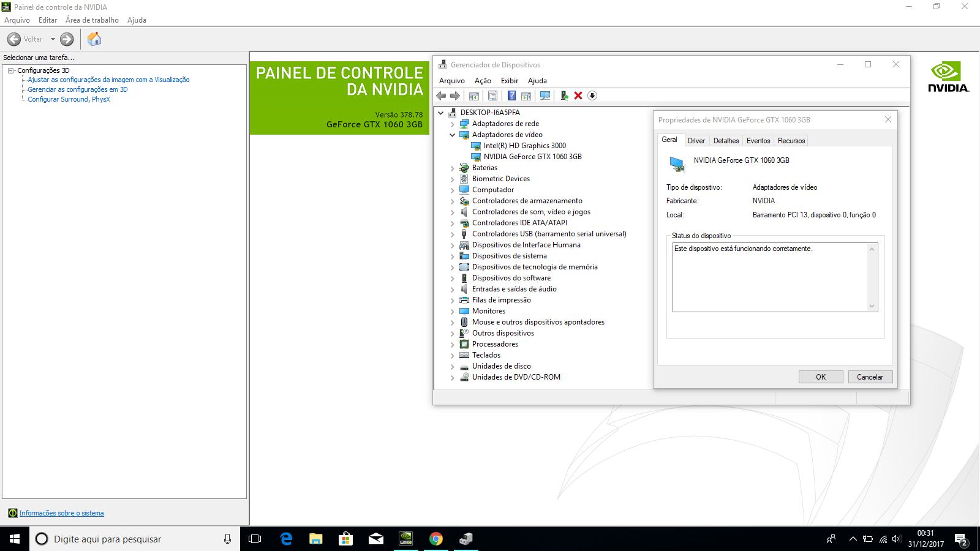This screenshot has width=980, height=551.
Task: Open Mail app from the taskbar
Action: point(376,539)
